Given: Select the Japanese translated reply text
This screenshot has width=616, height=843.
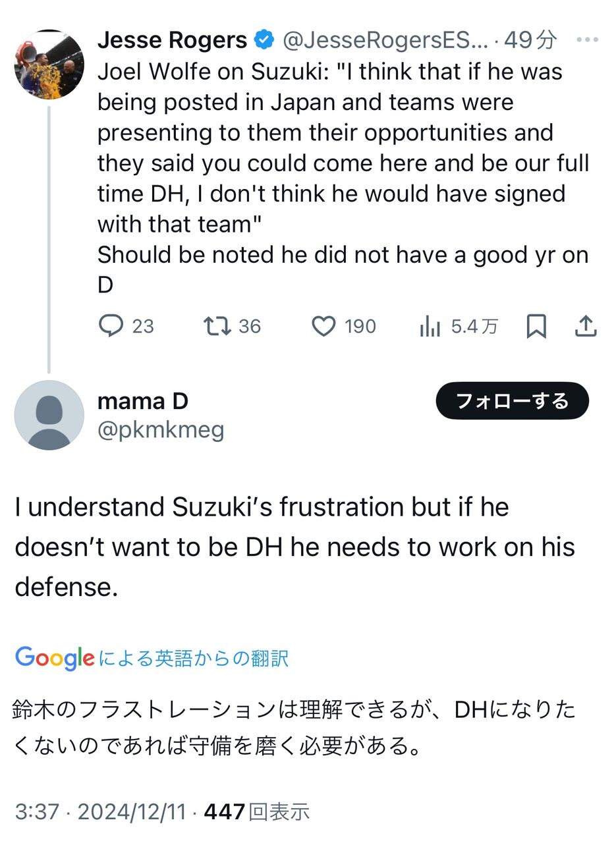Looking at the screenshot, I should click(x=293, y=728).
